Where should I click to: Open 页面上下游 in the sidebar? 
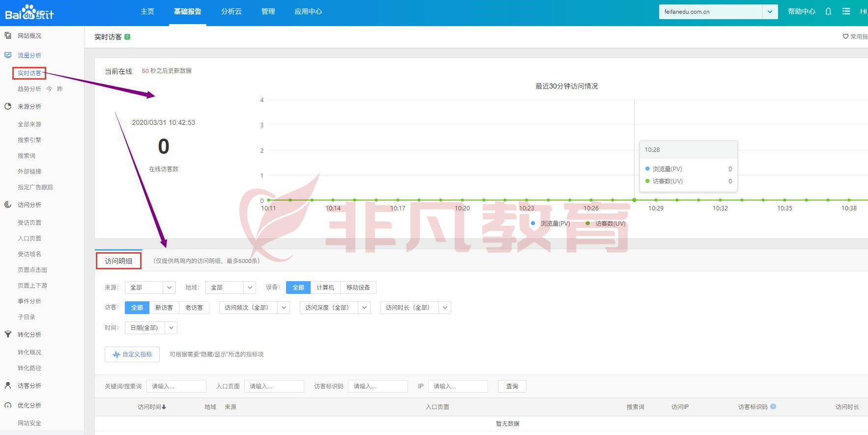point(32,286)
